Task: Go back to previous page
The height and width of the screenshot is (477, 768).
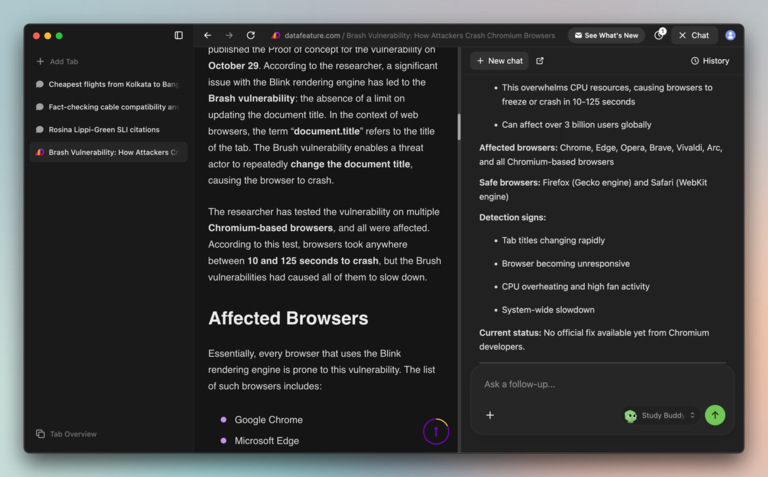Action: point(207,35)
